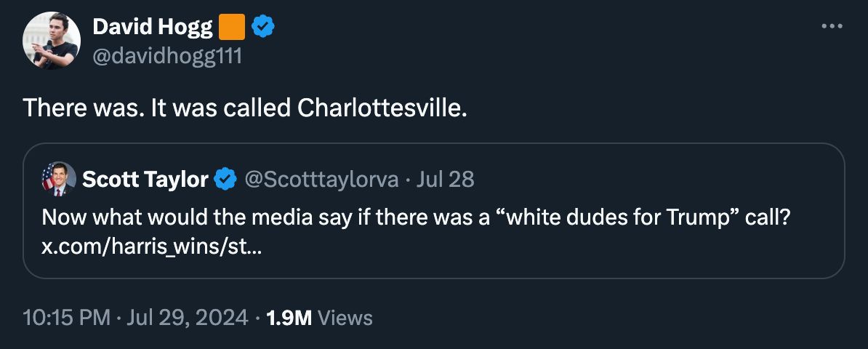Click the "Jul 28" quoted tweet date
This screenshot has height=349, width=868.
[446, 179]
